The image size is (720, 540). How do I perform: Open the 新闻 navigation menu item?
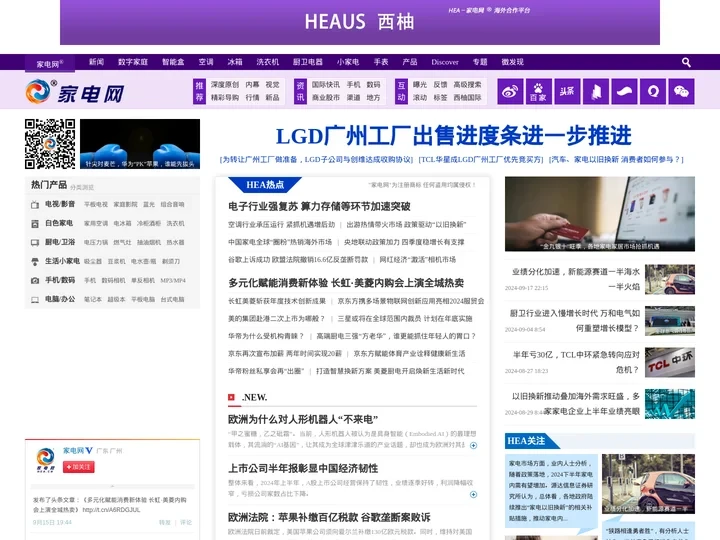(x=96, y=62)
